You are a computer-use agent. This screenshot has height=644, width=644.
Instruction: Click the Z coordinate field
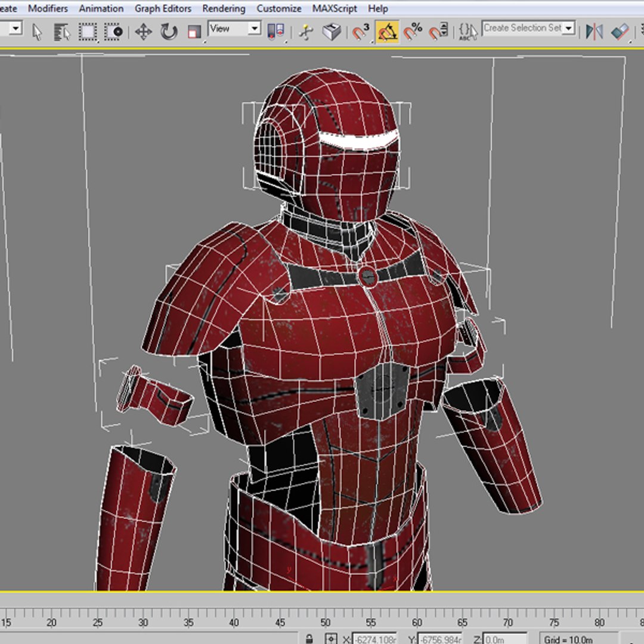504,639
